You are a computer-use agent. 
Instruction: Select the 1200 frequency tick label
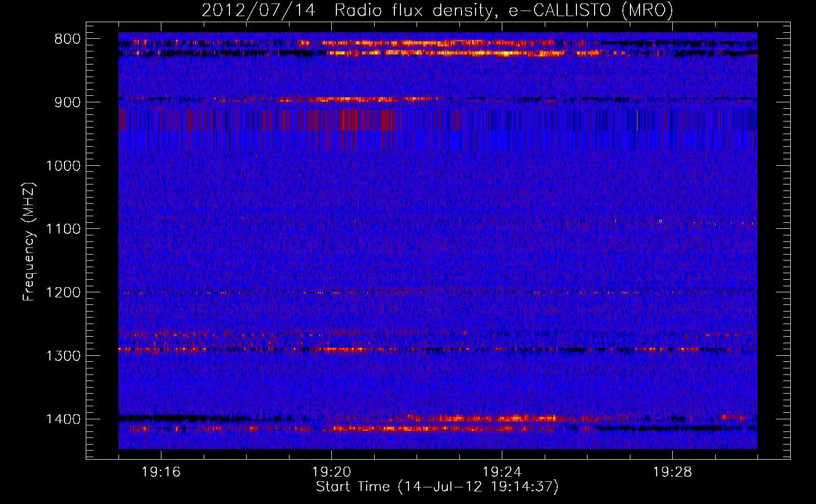pyautogui.click(x=63, y=293)
